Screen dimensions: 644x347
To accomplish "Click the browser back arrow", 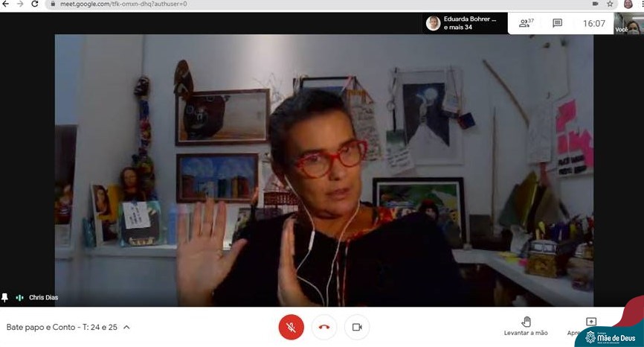I will pyautogui.click(x=6, y=4).
